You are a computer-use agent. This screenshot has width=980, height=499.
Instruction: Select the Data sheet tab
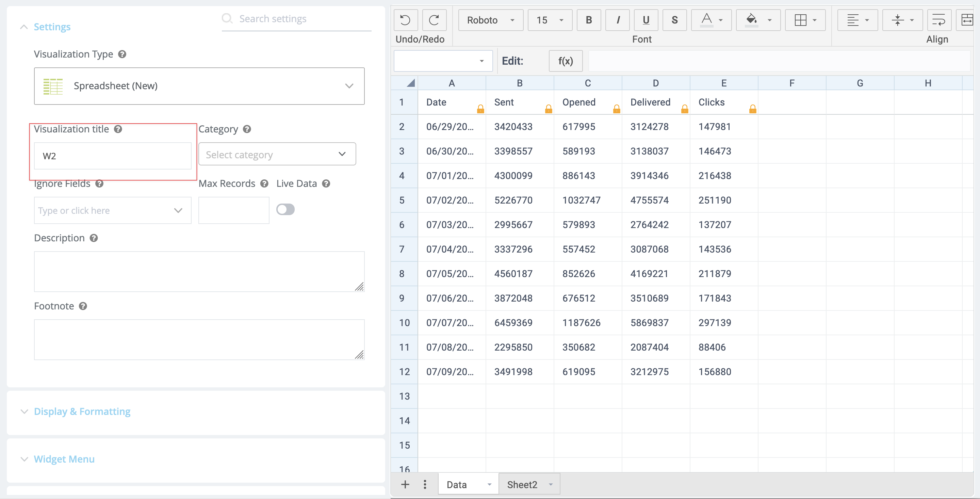(457, 485)
